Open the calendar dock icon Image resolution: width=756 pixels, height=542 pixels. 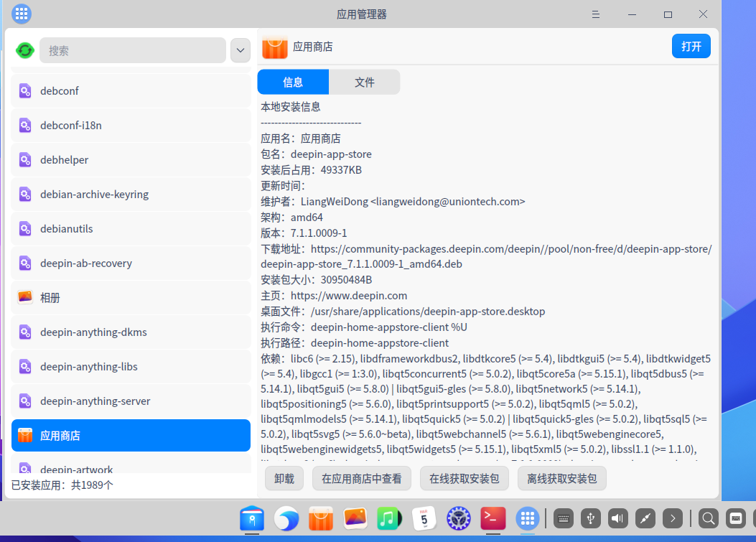[x=424, y=519]
